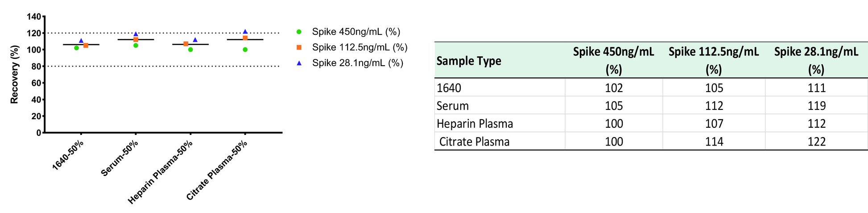This screenshot has width=868, height=213.
Task: Click the Heparin Plasma-50% x-axis label
Action: [160, 172]
